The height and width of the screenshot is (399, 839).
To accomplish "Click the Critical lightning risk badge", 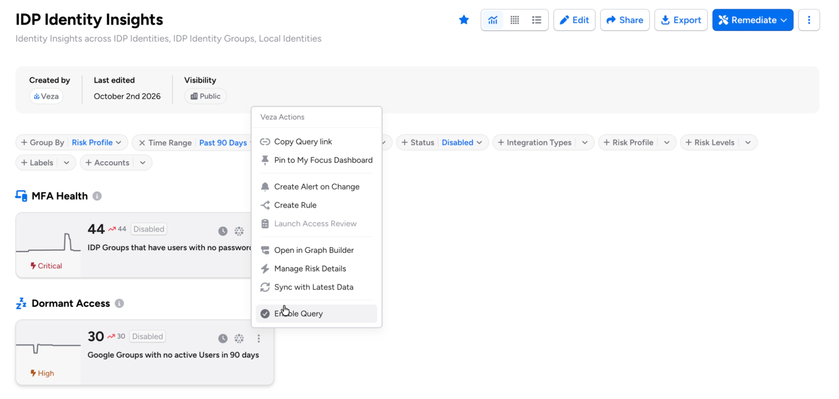I will 46,266.
